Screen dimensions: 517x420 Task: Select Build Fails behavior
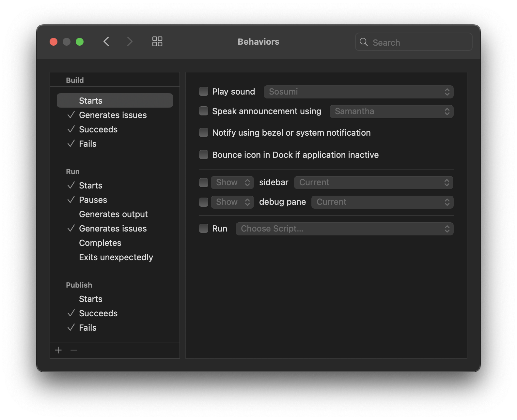tap(115, 144)
